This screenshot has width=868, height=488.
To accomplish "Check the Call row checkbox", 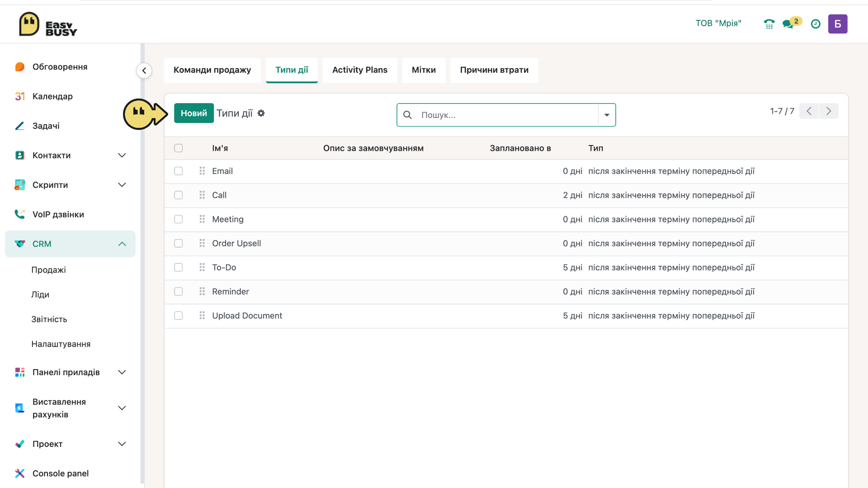I will tap(179, 195).
